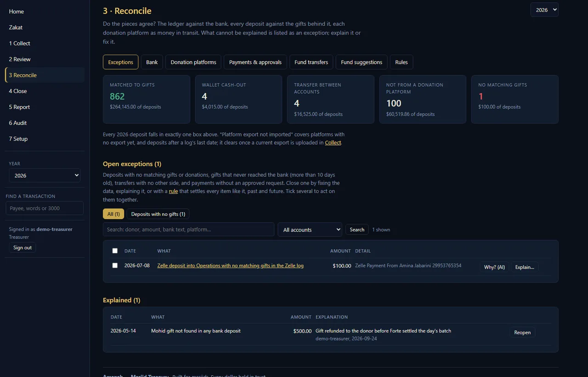
Task: Open step 1 Collect in sidebar
Action: click(x=45, y=43)
